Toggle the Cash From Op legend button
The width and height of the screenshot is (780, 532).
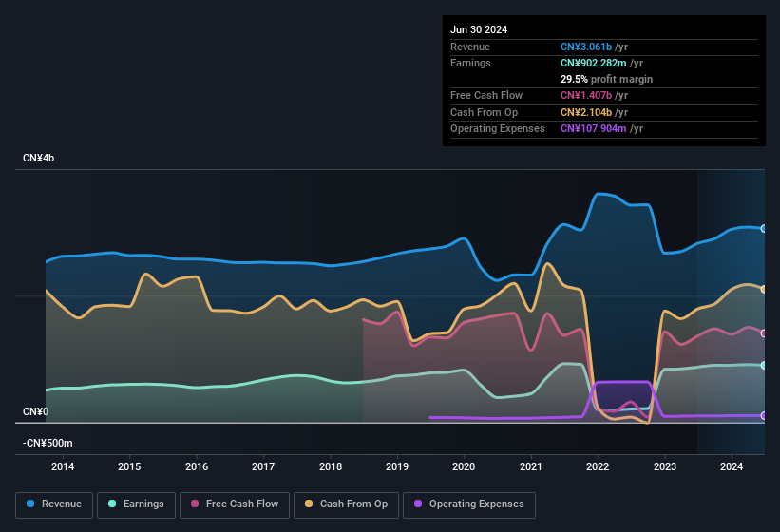(x=346, y=504)
